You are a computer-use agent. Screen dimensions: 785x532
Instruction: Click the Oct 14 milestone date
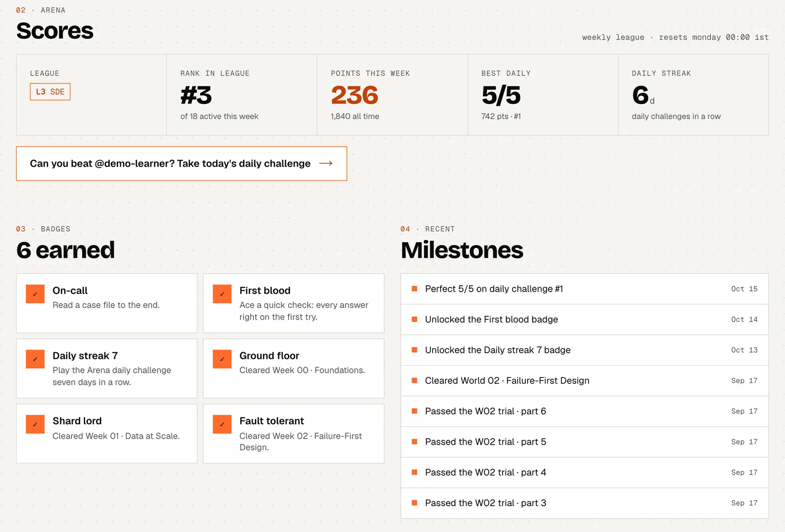[744, 319]
